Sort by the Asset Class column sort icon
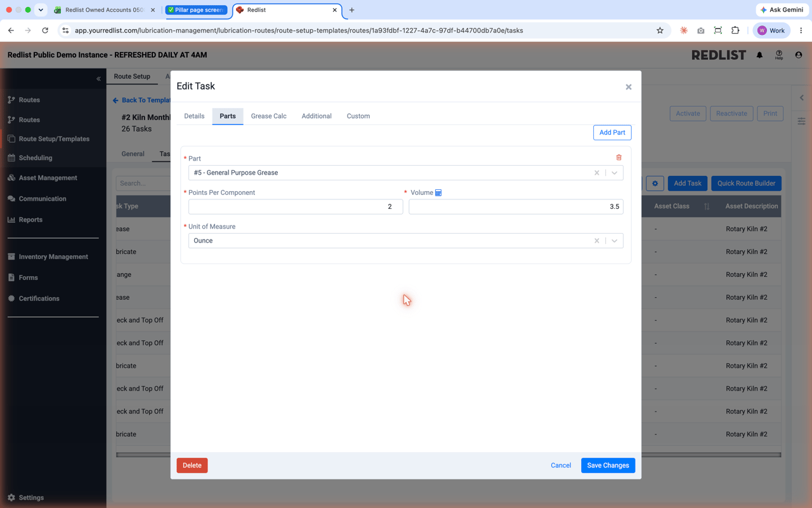Screen dimensions: 812x508 pos(707,206)
